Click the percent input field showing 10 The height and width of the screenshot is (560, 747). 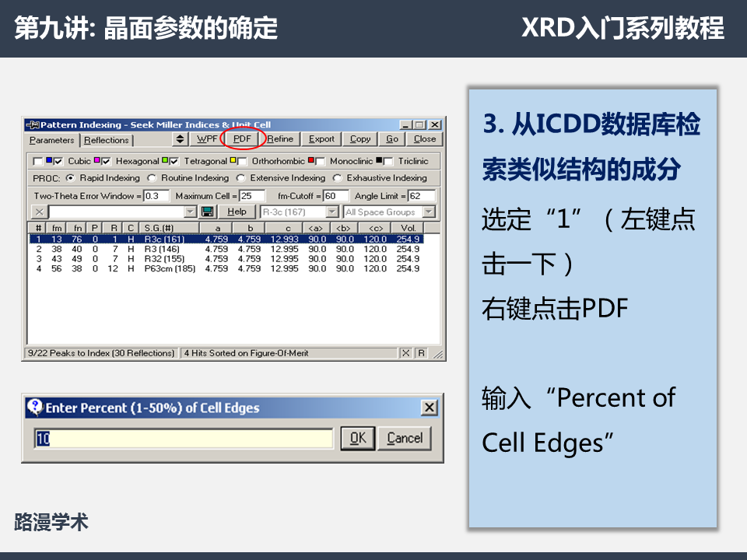pyautogui.click(x=184, y=439)
